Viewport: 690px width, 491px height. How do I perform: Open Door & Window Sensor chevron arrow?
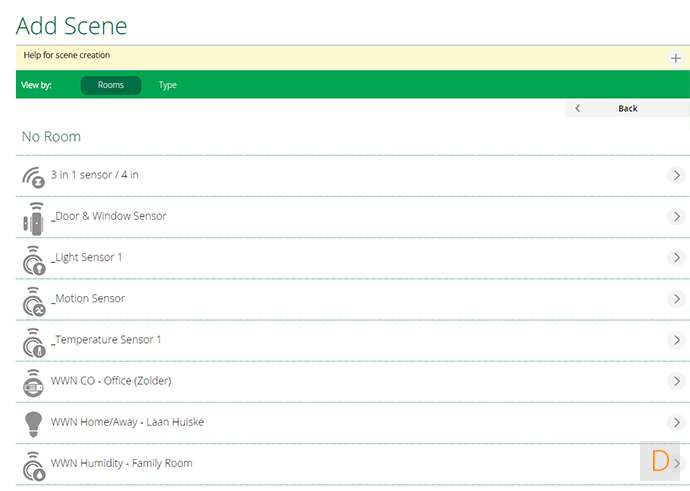[676, 217]
